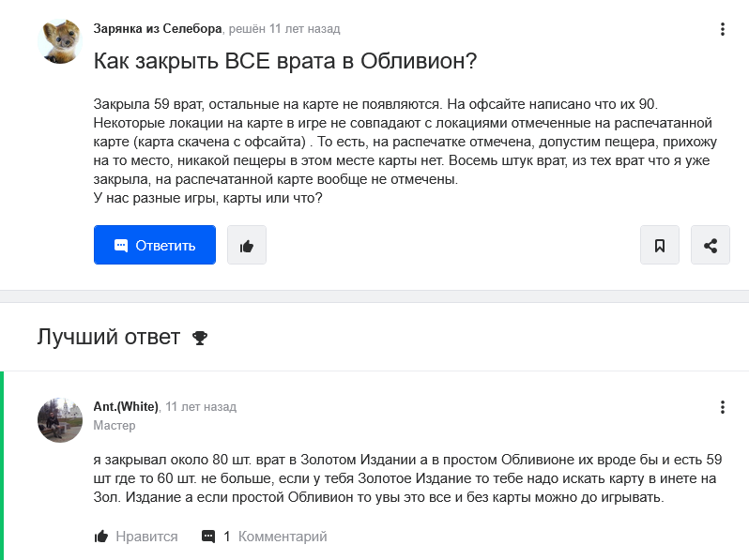Bookmark the question
Screen dimensions: 749x560
point(660,245)
